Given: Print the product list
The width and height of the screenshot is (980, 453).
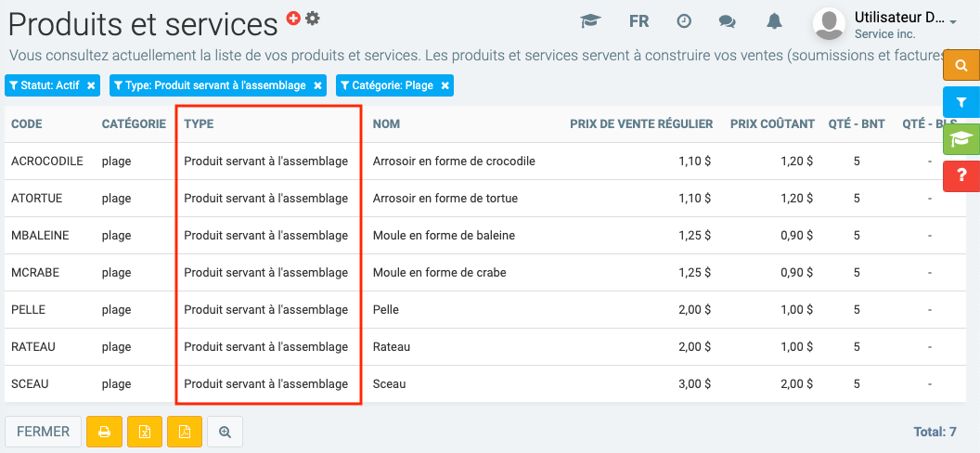Looking at the screenshot, I should [104, 432].
